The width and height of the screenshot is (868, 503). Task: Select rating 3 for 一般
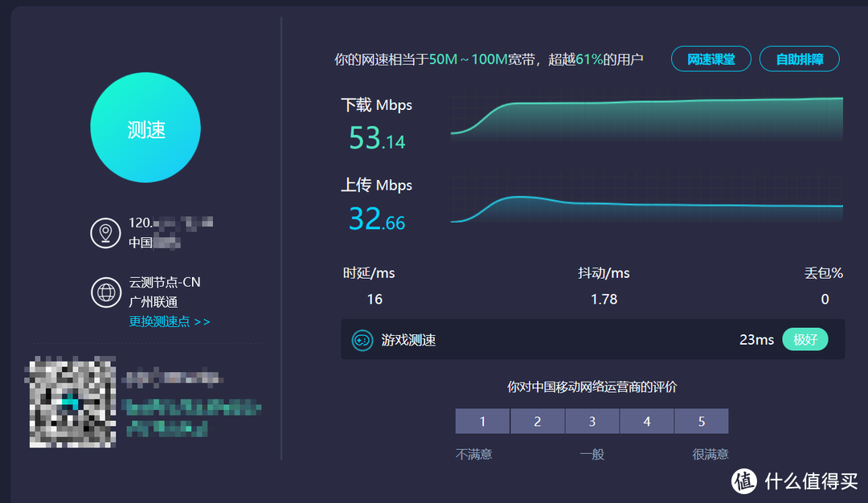(x=592, y=420)
